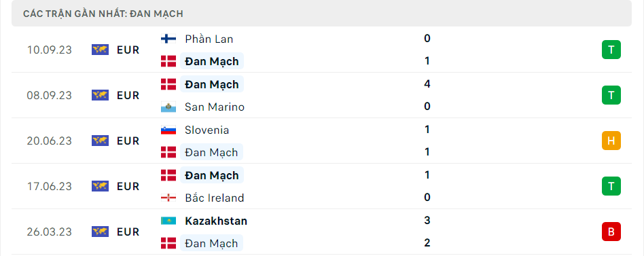Click the 20.06.23 match date
644x256 pixels.
pyautogui.click(x=50, y=141)
